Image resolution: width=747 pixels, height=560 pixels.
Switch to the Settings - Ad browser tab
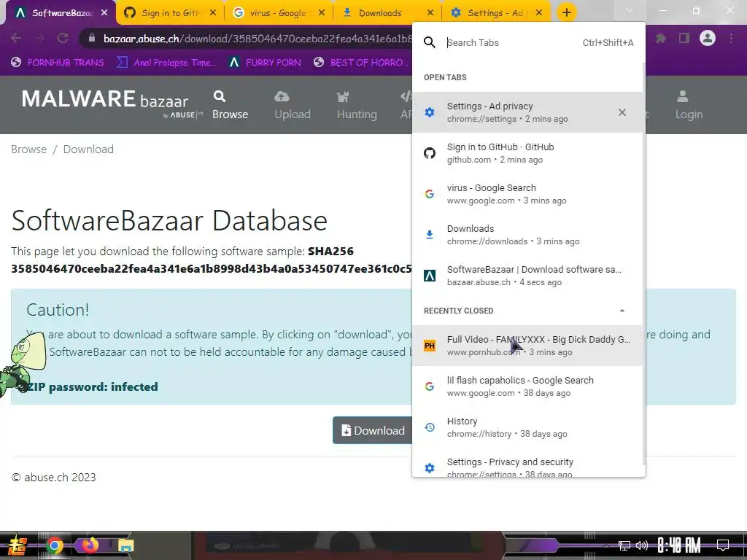(495, 13)
